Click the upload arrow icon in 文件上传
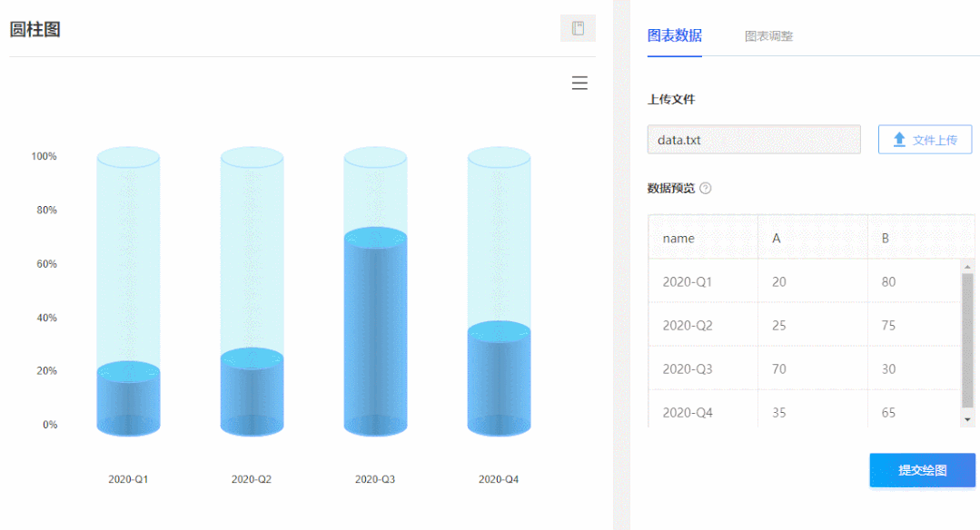The width and height of the screenshot is (980, 530). (x=899, y=139)
